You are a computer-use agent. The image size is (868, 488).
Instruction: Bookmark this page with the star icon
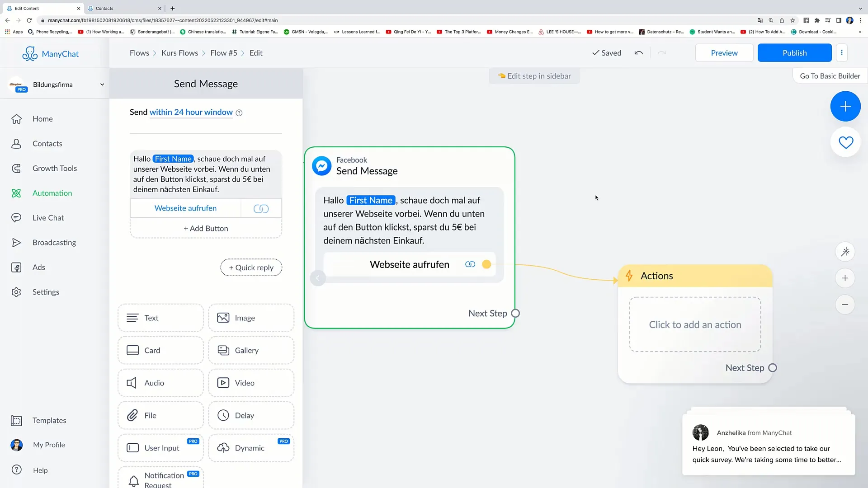click(793, 20)
